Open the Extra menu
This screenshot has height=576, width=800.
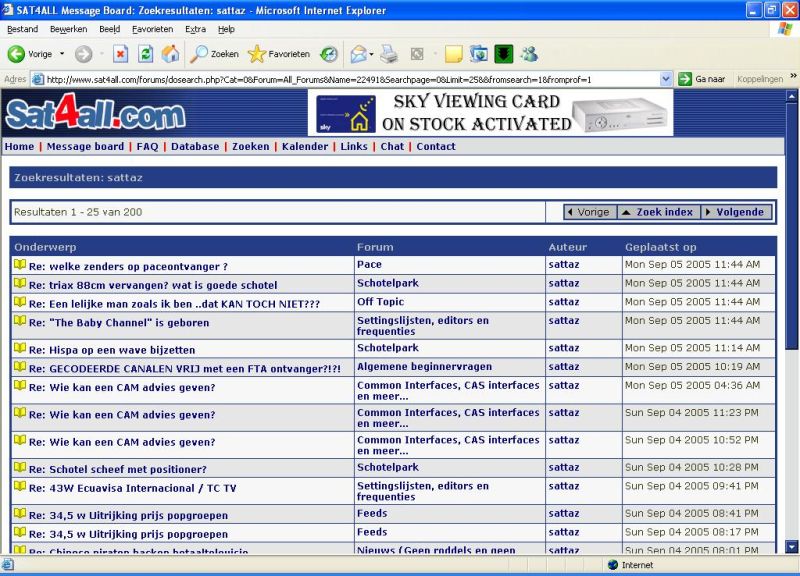click(x=195, y=29)
